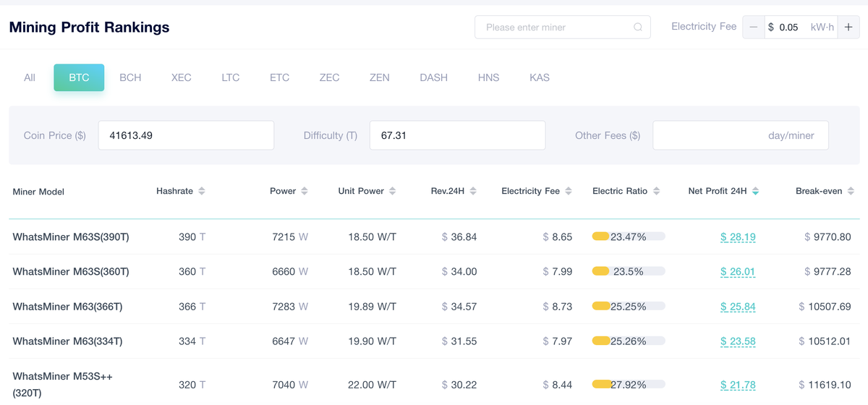This screenshot has width=868, height=405.
Task: Click the 23.5% electric ratio bar
Action: 629,272
